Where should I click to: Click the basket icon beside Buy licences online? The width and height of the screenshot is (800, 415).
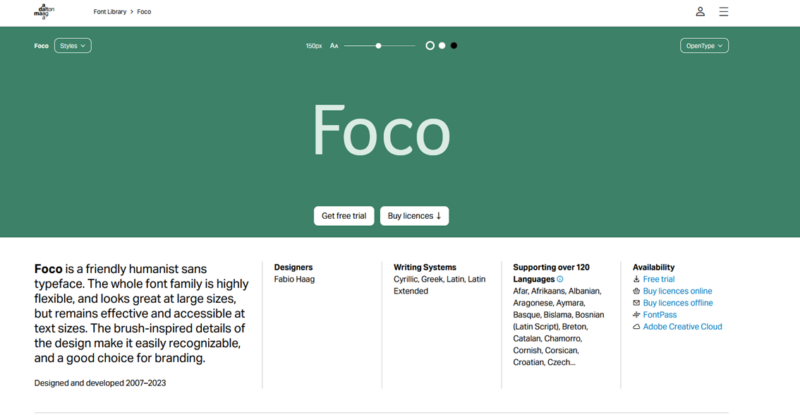click(636, 291)
